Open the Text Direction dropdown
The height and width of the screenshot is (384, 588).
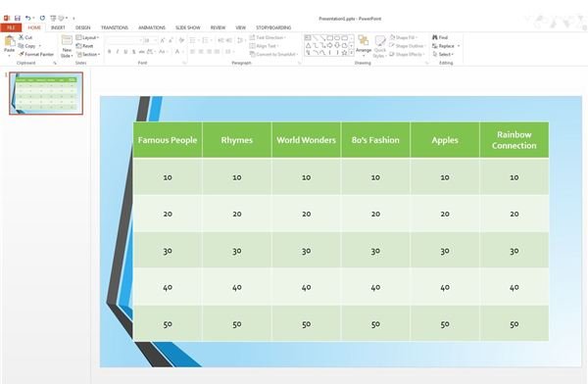pos(268,37)
